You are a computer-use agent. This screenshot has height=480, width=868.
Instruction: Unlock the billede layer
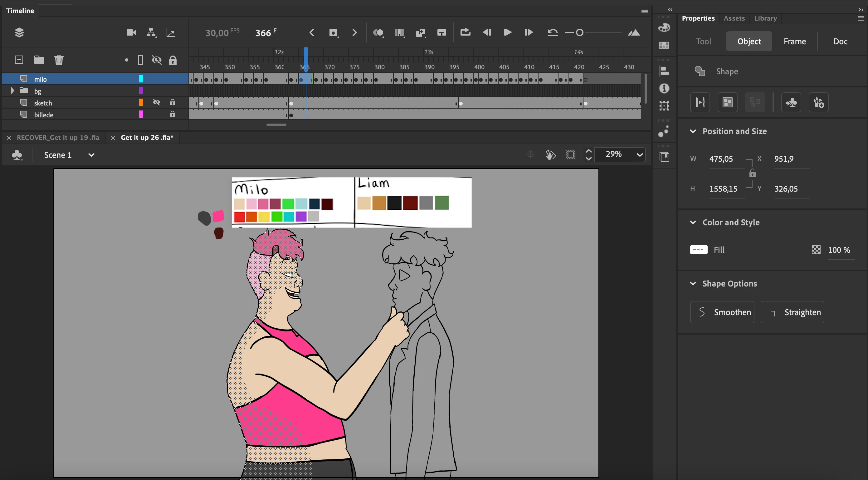pos(173,114)
